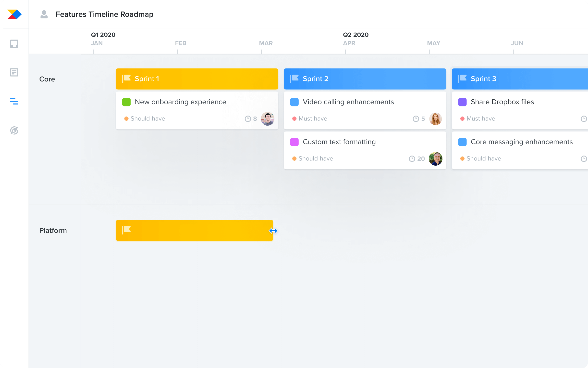Open the inbox icon in the sidebar
588x368 pixels.
click(x=14, y=44)
